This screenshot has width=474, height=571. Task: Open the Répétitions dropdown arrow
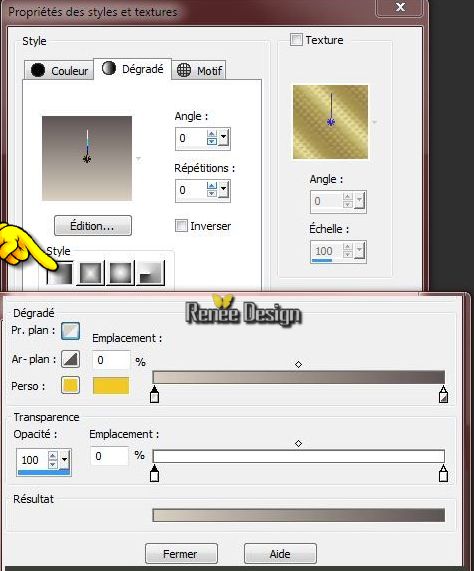point(224,189)
